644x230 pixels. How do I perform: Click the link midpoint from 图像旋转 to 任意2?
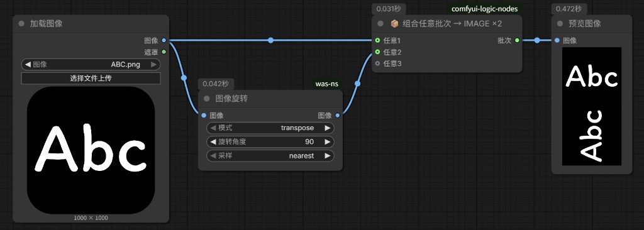tap(357, 84)
